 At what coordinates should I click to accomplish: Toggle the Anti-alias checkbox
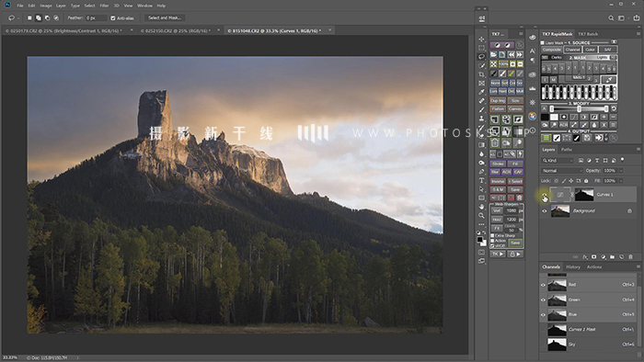tap(113, 18)
